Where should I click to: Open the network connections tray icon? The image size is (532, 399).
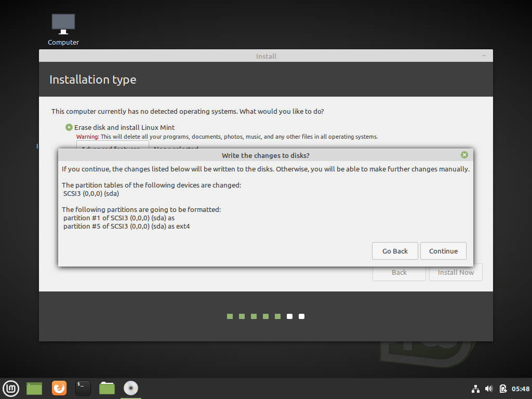point(475,389)
